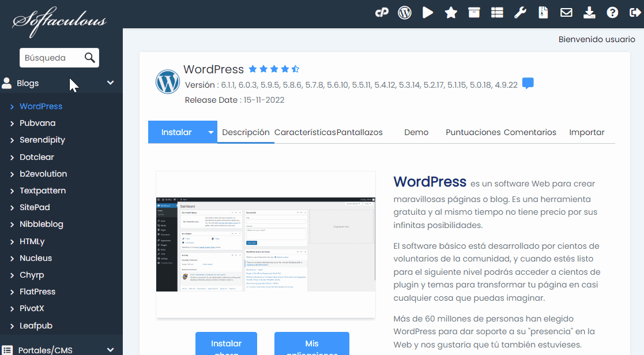Click the Mis aplicaciones button
This screenshot has width=644, height=355.
pyautogui.click(x=312, y=344)
